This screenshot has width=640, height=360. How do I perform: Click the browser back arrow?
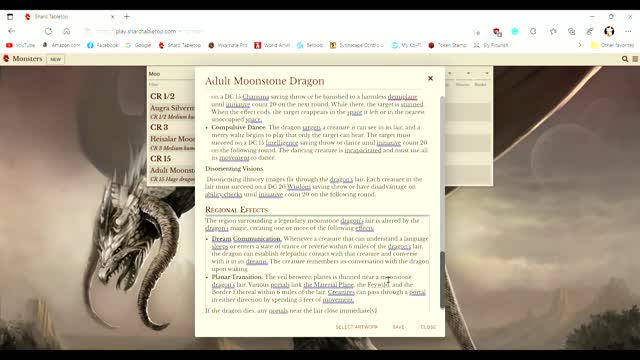pyautogui.click(x=11, y=31)
